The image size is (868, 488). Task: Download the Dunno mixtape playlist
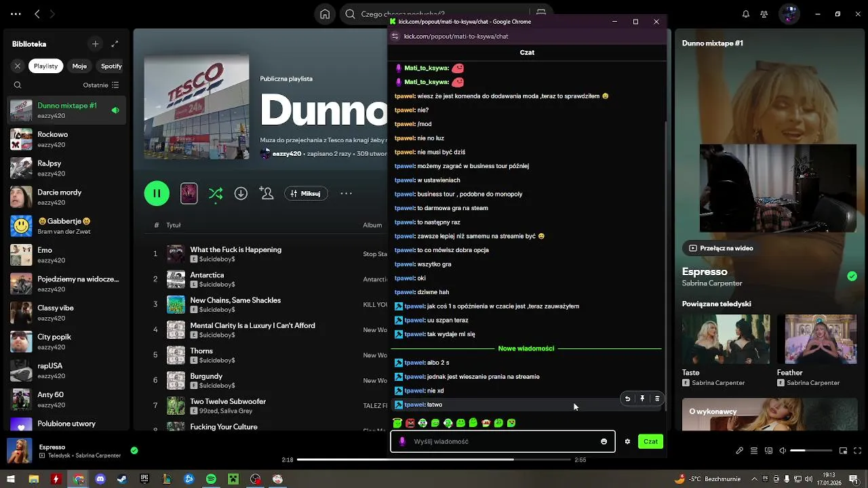[x=241, y=194]
